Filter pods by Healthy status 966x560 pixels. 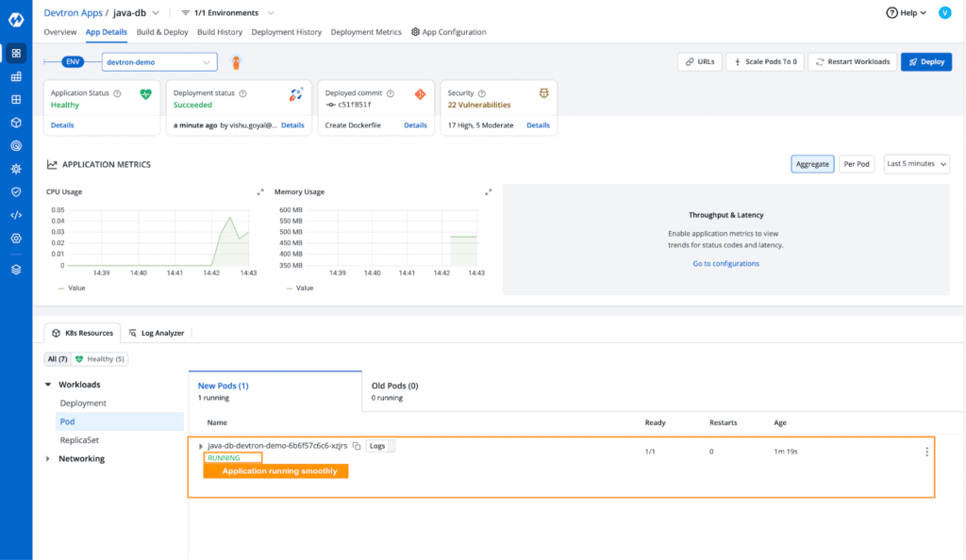pyautogui.click(x=99, y=358)
